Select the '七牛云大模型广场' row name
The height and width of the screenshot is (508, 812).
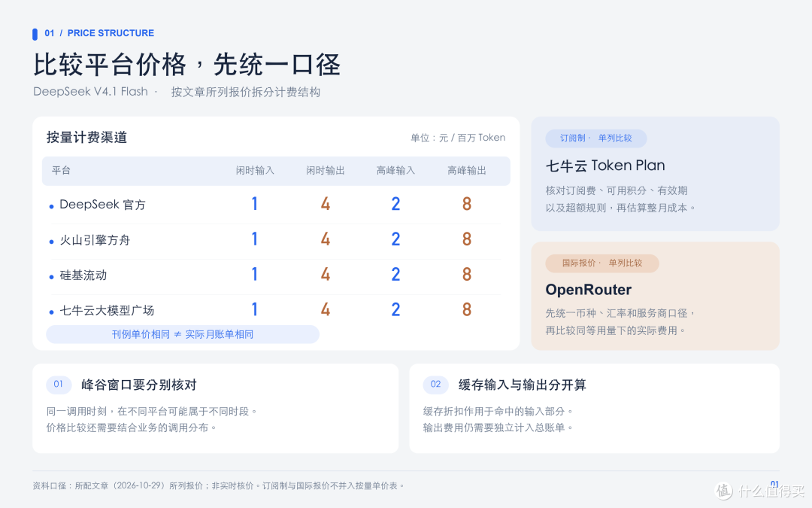point(108,311)
